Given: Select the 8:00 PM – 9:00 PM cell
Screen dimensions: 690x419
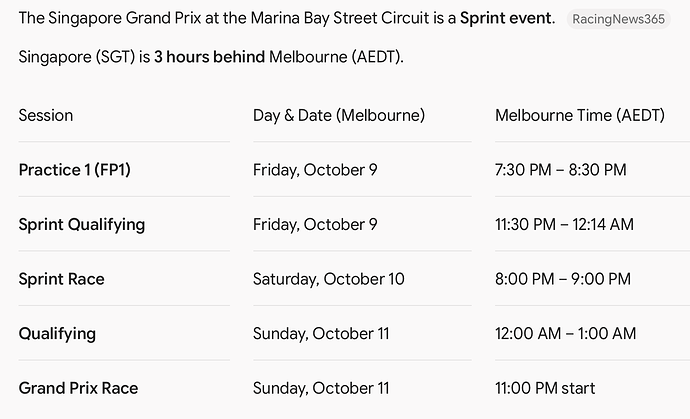Looking at the screenshot, I should click(x=562, y=279).
